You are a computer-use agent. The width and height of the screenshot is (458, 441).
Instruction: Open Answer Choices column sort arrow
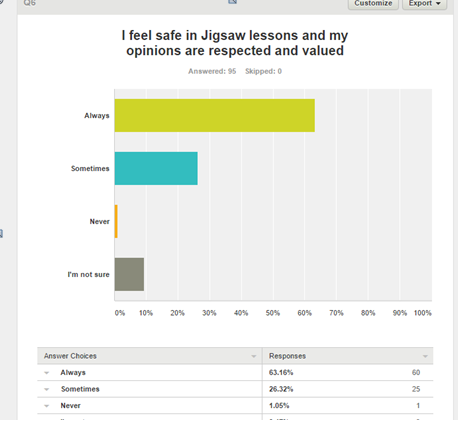tap(254, 356)
